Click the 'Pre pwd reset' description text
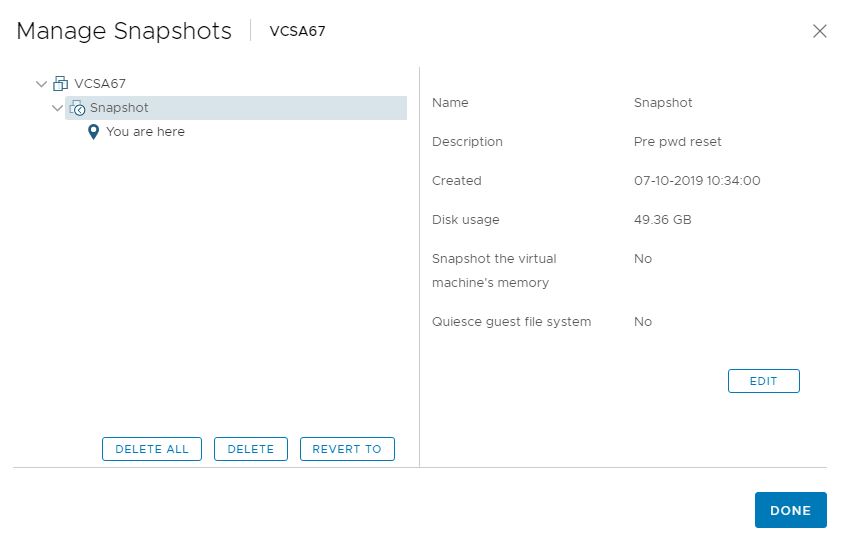Image resolution: width=845 pixels, height=544 pixels. coord(677,142)
